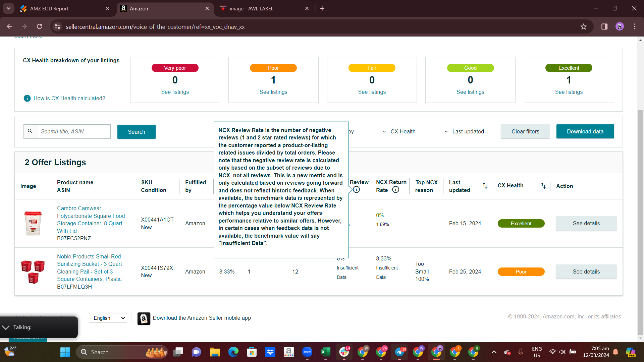The width and height of the screenshot is (644, 362).
Task: Switch to the AMZ EOD Report tab
Action: tap(64, 8)
